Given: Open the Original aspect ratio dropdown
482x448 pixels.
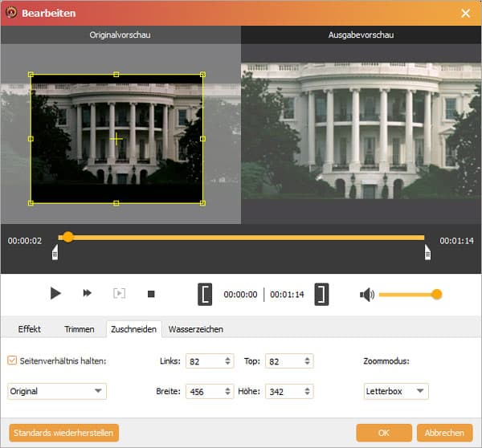Looking at the screenshot, I should 57,391.
